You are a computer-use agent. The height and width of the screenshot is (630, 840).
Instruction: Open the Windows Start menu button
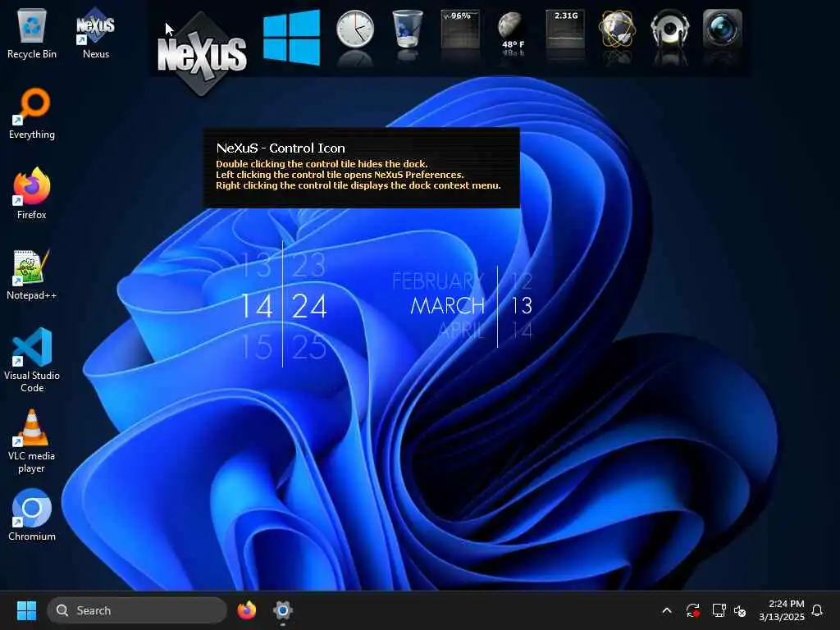(x=26, y=610)
